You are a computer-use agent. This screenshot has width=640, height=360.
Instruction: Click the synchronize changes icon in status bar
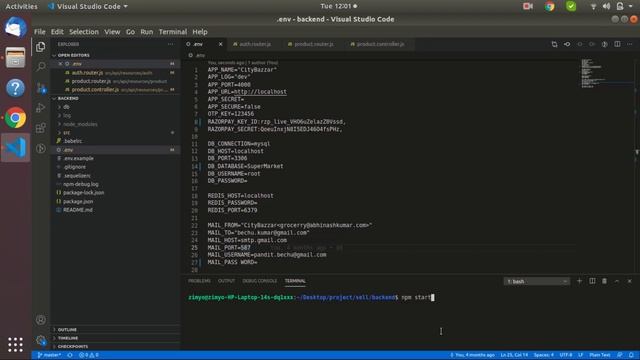(70, 355)
